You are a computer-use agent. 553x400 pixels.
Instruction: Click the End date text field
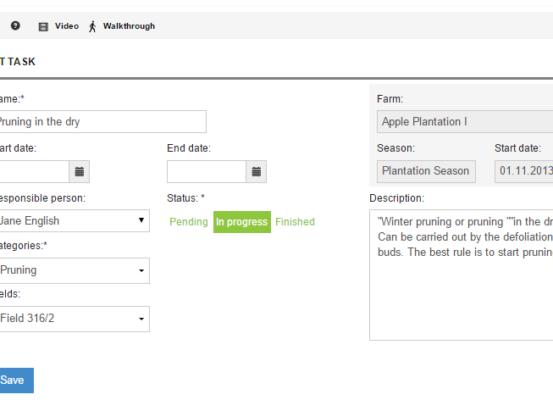pos(207,172)
